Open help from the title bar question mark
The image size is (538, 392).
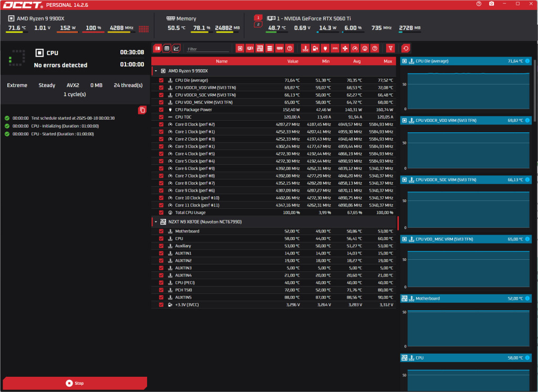tap(479, 4)
